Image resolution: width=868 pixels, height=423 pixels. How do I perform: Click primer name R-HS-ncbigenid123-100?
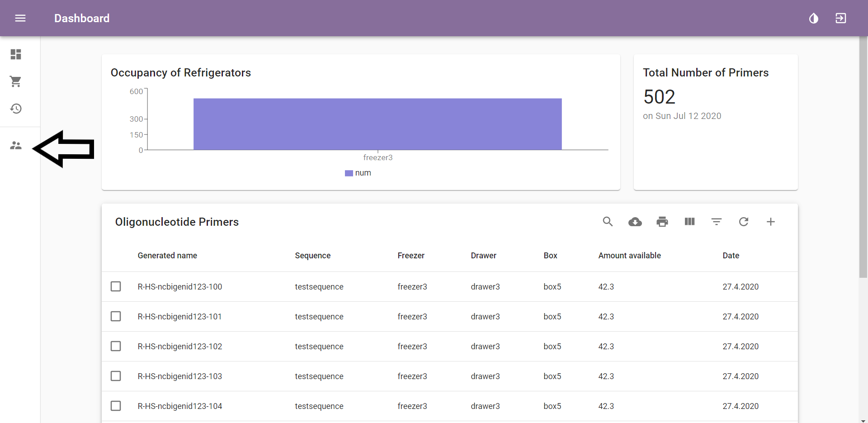pyautogui.click(x=180, y=286)
